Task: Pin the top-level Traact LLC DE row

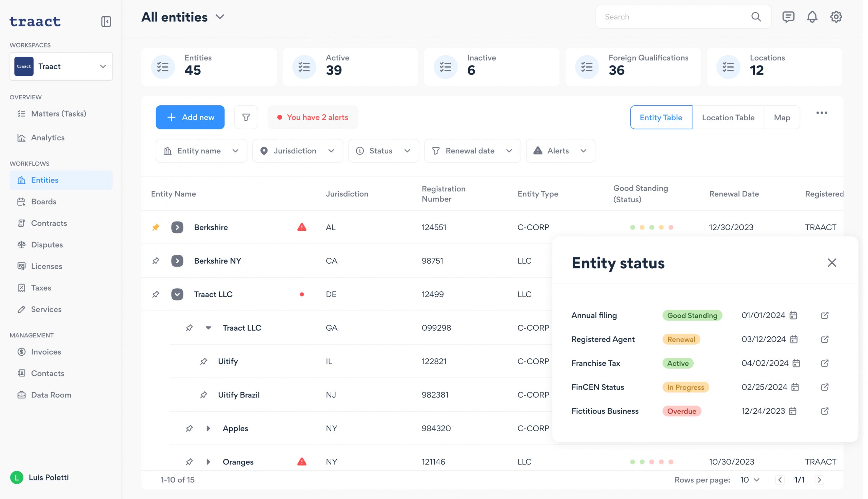Action: [156, 294]
